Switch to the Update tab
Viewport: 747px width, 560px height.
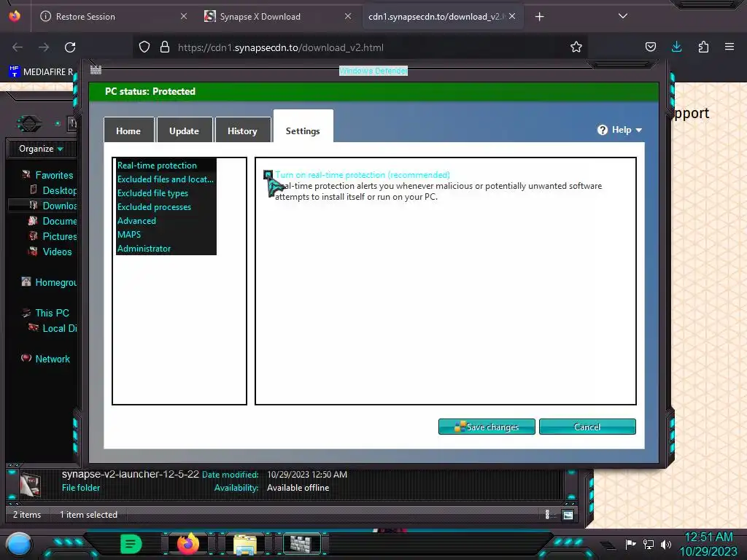point(185,131)
